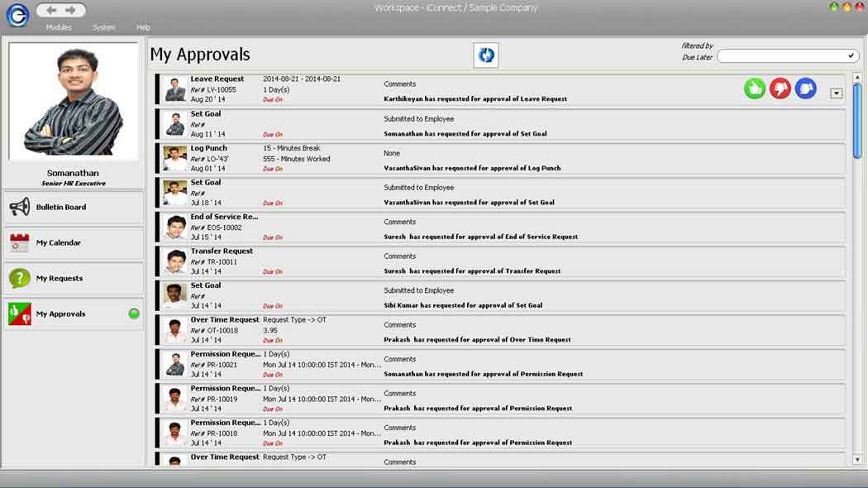Approve the Leave Request with green thumbs-up
868x488 pixels.
(x=754, y=89)
